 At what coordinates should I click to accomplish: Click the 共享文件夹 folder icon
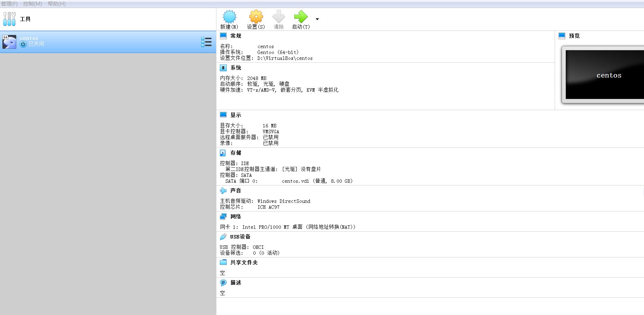[223, 262]
